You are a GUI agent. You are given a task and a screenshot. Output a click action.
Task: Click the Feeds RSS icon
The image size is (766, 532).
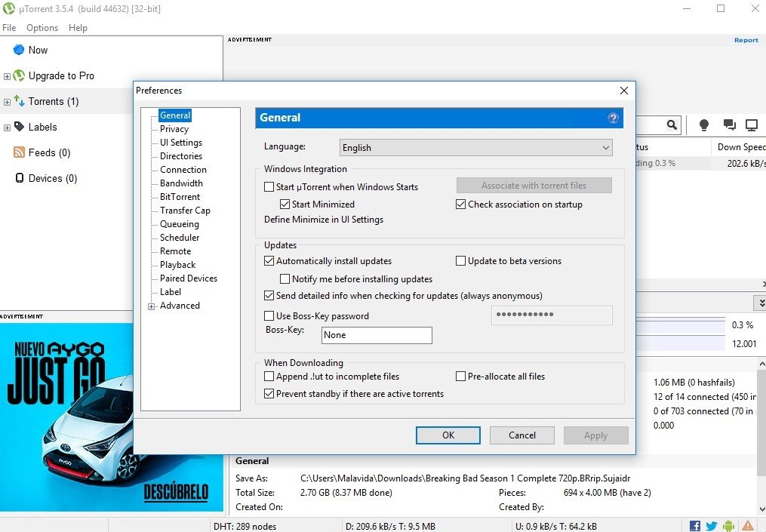pos(19,152)
